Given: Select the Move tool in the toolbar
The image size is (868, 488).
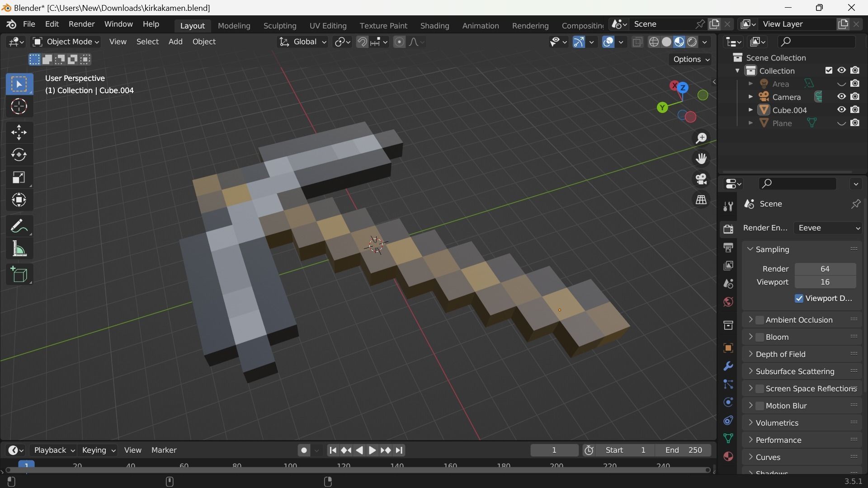Looking at the screenshot, I should (x=19, y=132).
